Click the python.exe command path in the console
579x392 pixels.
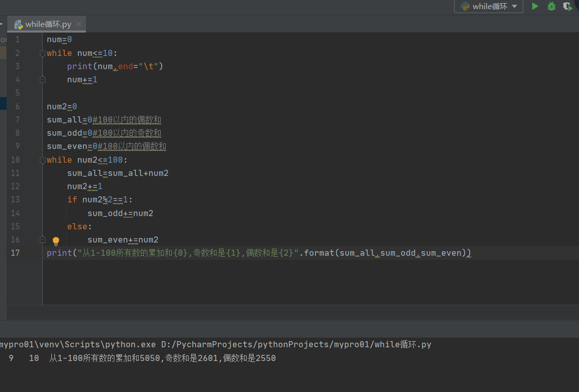[215, 345]
